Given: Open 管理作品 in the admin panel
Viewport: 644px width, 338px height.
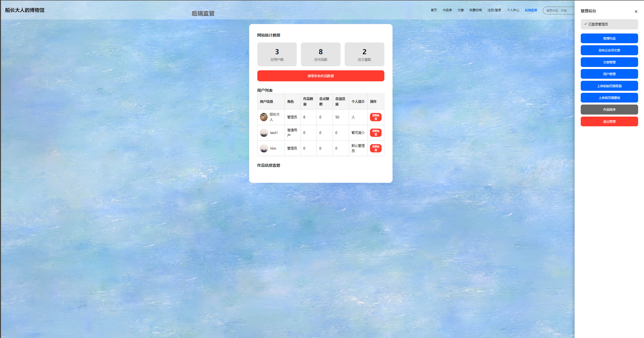Looking at the screenshot, I should pyautogui.click(x=609, y=39).
